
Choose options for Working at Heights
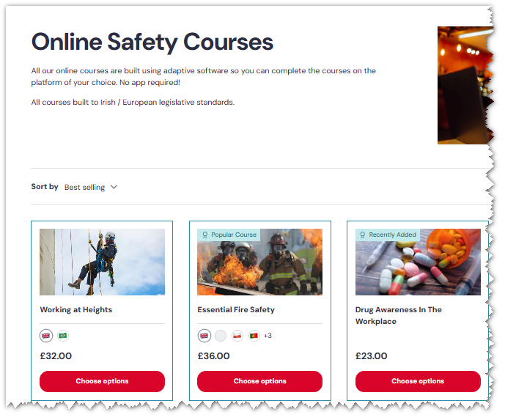[102, 381]
